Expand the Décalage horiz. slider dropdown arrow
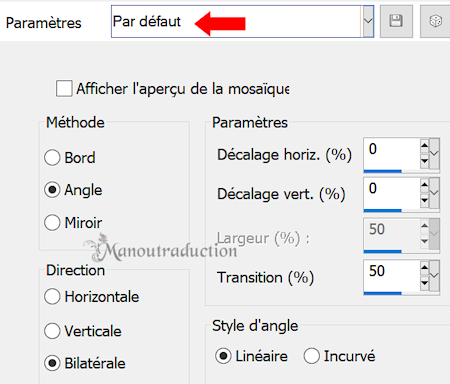 pyautogui.click(x=434, y=154)
